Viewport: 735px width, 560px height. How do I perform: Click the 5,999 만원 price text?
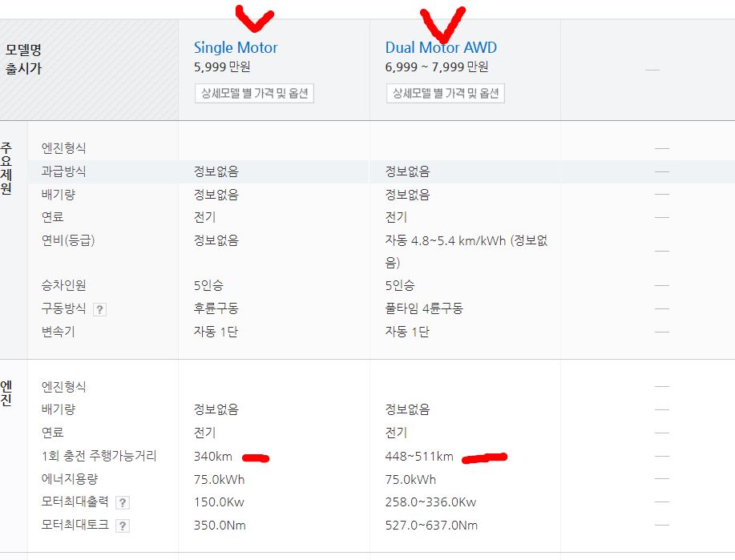click(x=222, y=67)
